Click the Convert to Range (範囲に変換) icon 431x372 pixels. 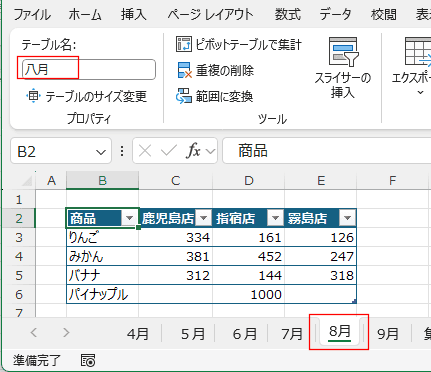click(184, 96)
